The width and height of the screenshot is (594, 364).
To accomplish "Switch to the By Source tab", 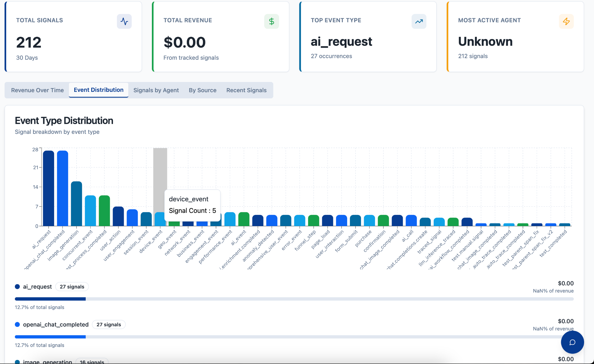I will 203,90.
